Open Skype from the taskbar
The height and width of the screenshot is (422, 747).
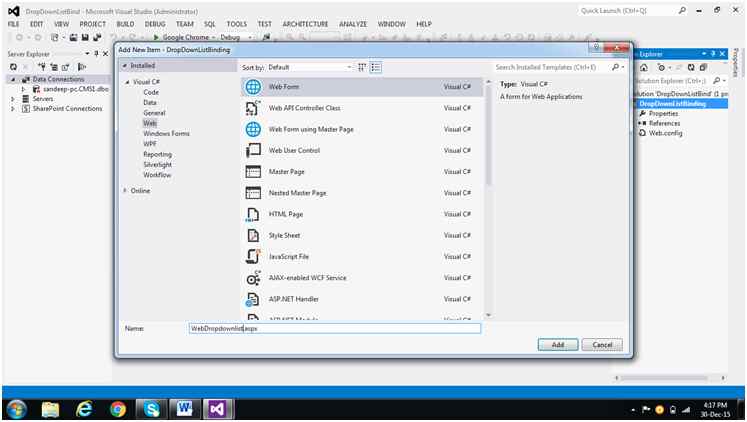tap(151, 409)
